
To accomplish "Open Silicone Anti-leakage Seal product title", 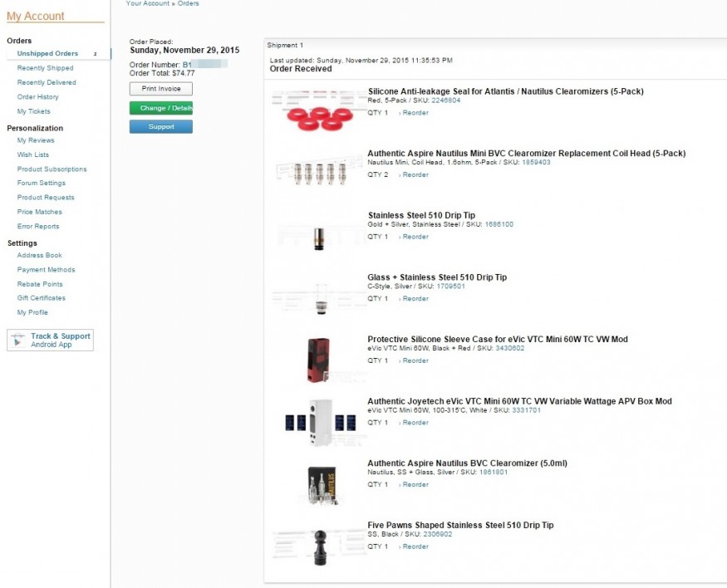I will click(506, 91).
